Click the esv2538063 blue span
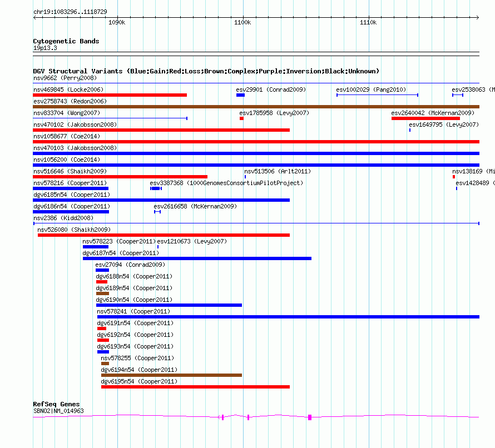The width and height of the screenshot is (495, 448). point(458,95)
